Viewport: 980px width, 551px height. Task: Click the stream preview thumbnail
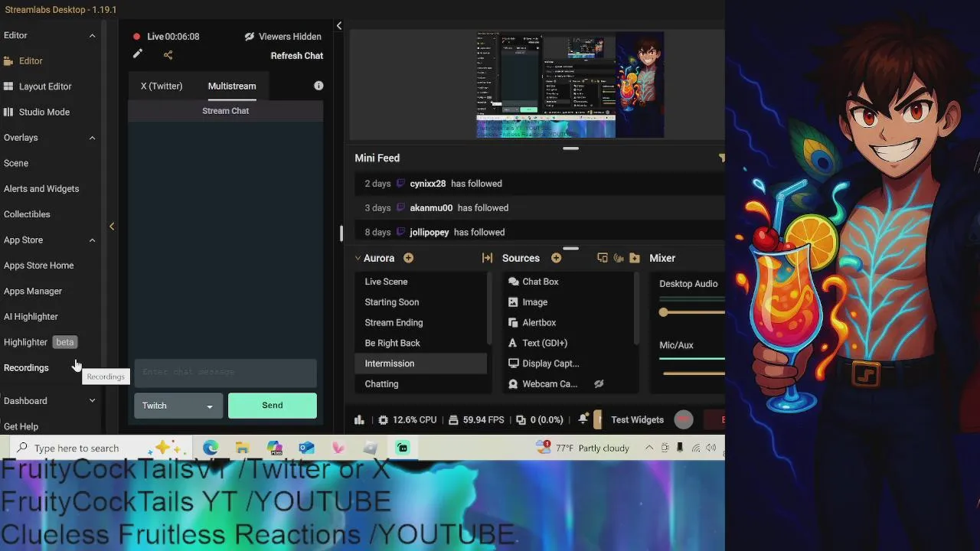click(x=570, y=85)
